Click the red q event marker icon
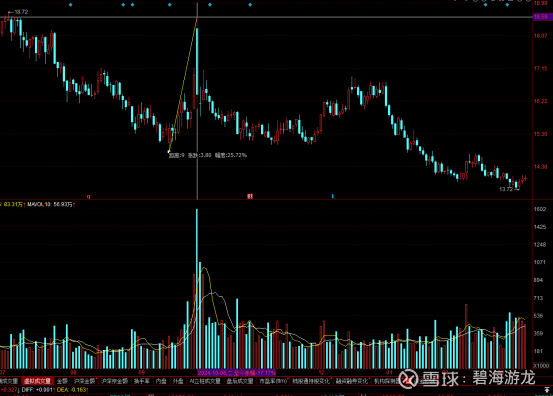Viewport: 553px width, 396px height. [x=89, y=196]
